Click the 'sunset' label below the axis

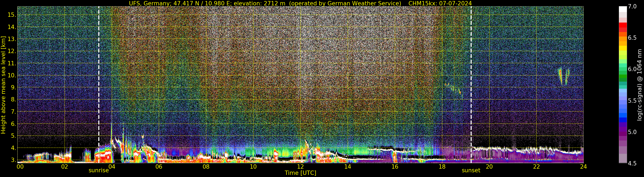click(471, 171)
